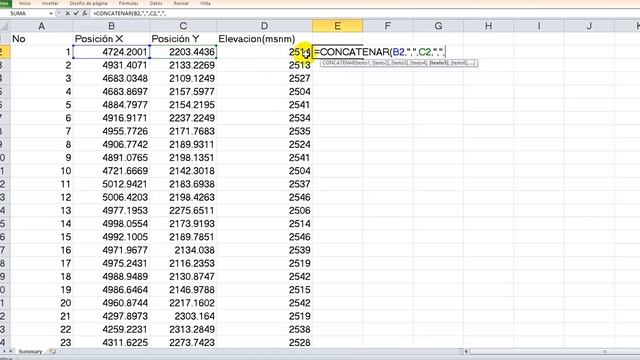Image resolution: width=640 pixels, height=360 pixels.
Task: Select column H header
Action: 488,27
